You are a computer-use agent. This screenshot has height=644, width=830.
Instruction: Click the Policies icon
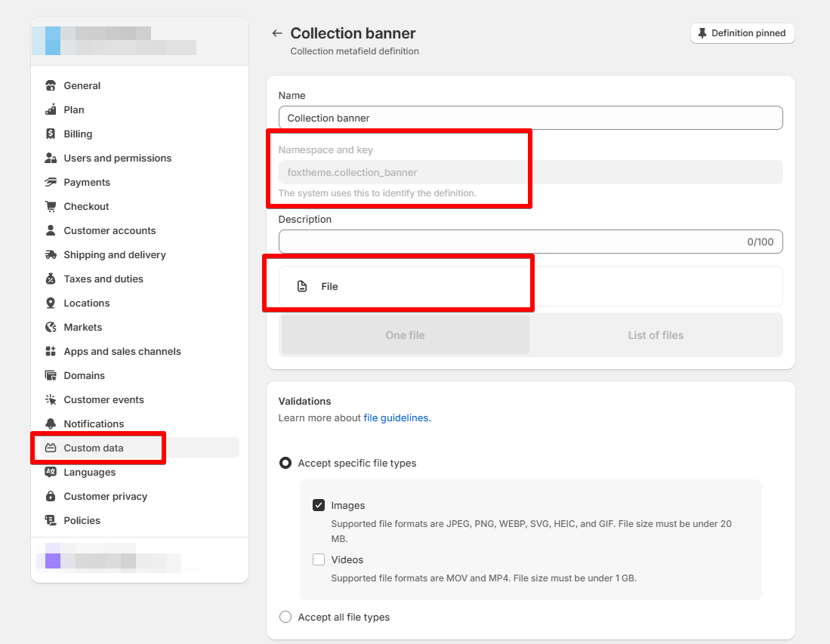[51, 520]
